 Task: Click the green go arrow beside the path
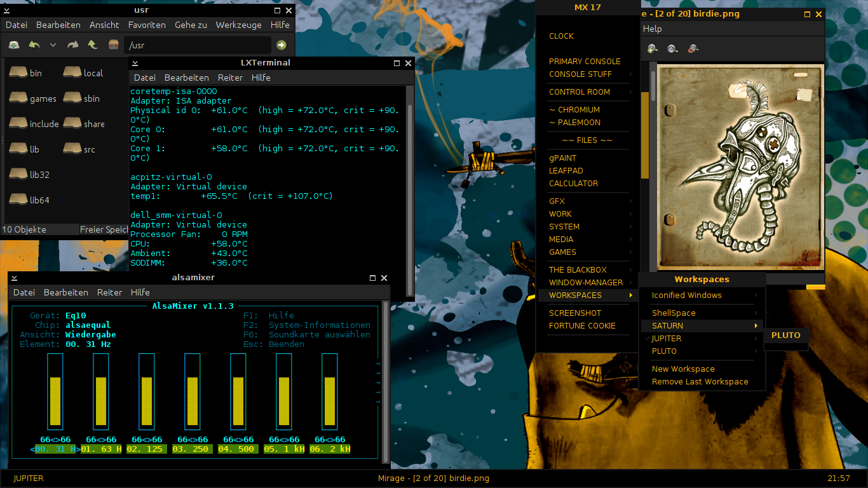281,45
